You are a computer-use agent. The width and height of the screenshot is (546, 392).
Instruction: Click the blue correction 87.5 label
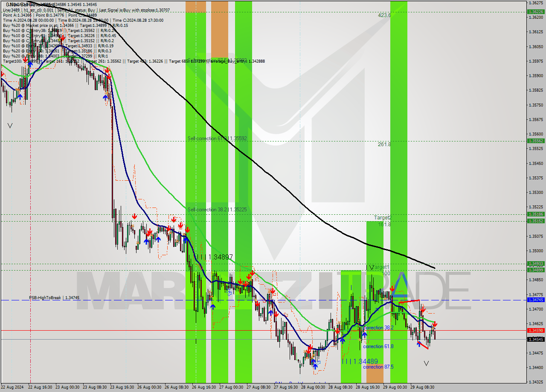(378, 367)
